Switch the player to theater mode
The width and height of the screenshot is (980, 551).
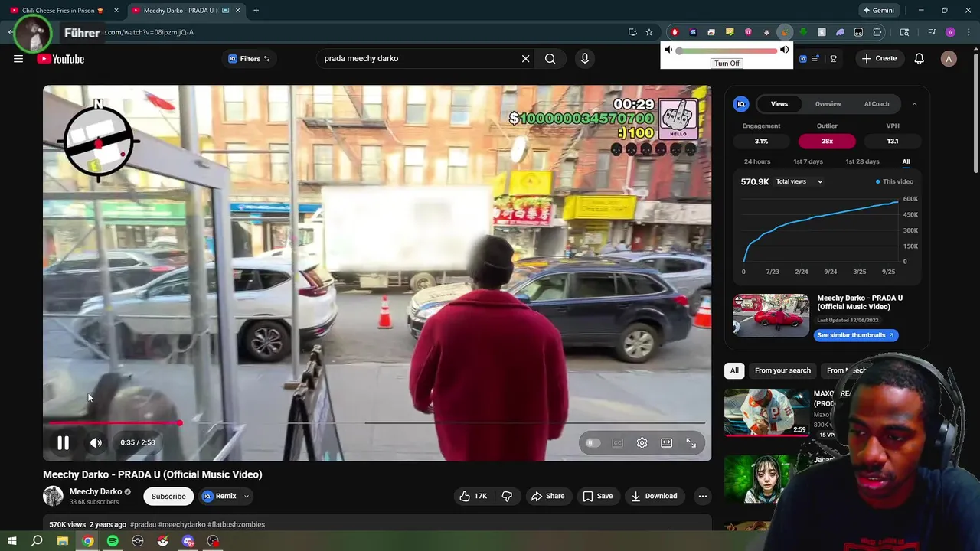(x=666, y=442)
